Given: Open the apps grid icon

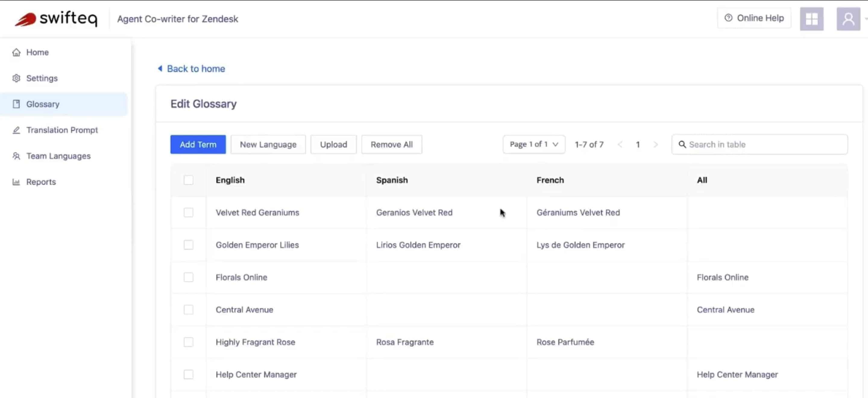Looking at the screenshot, I should [812, 19].
